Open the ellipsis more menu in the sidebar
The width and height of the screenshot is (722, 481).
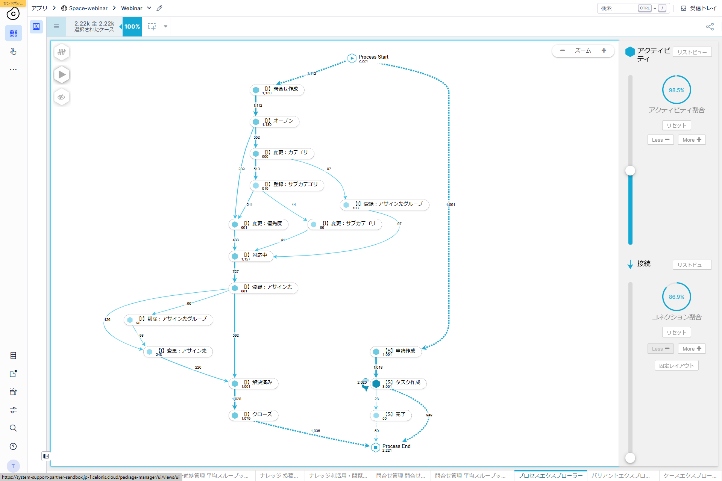pos(13,70)
